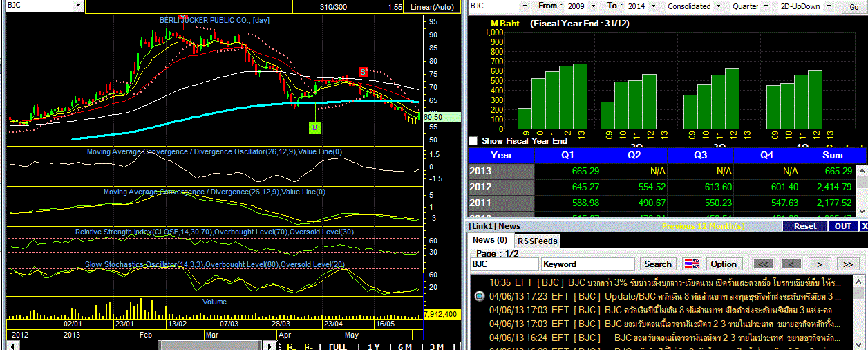Screen dimensions: 868x350
Task: Open the 04/06/13 16:24 BJC news headline
Action: 665,338
